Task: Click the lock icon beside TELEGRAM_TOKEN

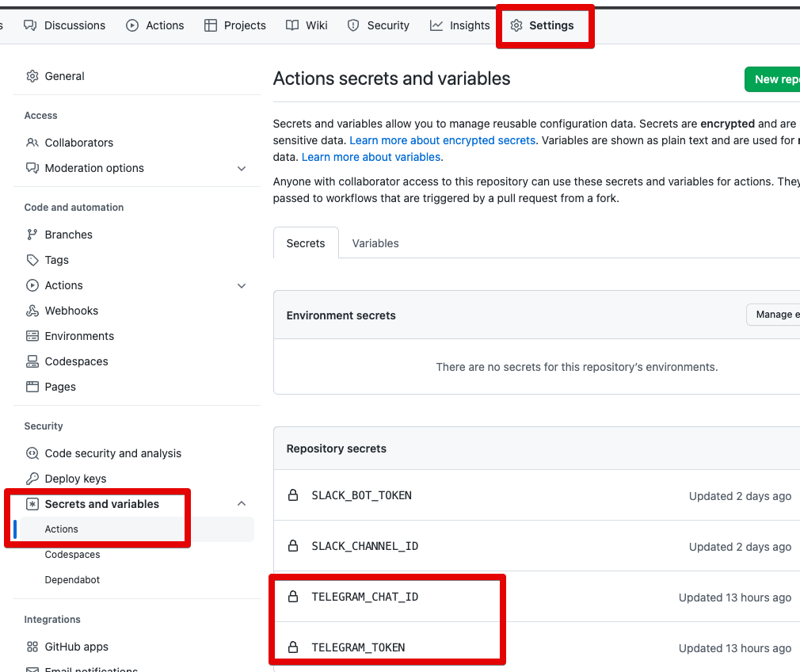Action: (x=293, y=647)
